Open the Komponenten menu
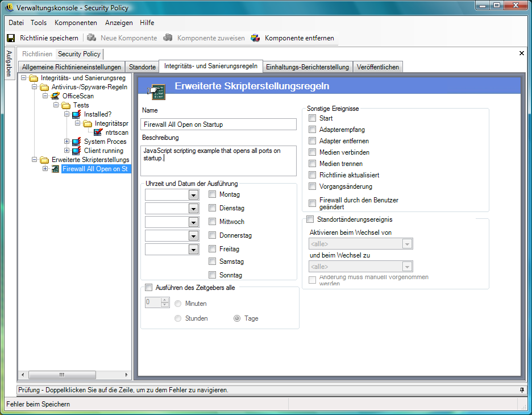The width and height of the screenshot is (532, 415). [x=76, y=23]
